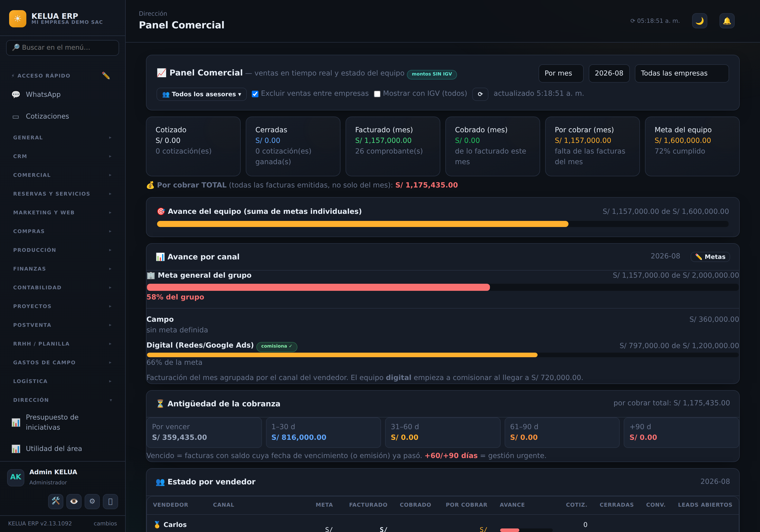Click the Por vencer aging bucket
The height and width of the screenshot is (532, 760).
click(x=204, y=432)
